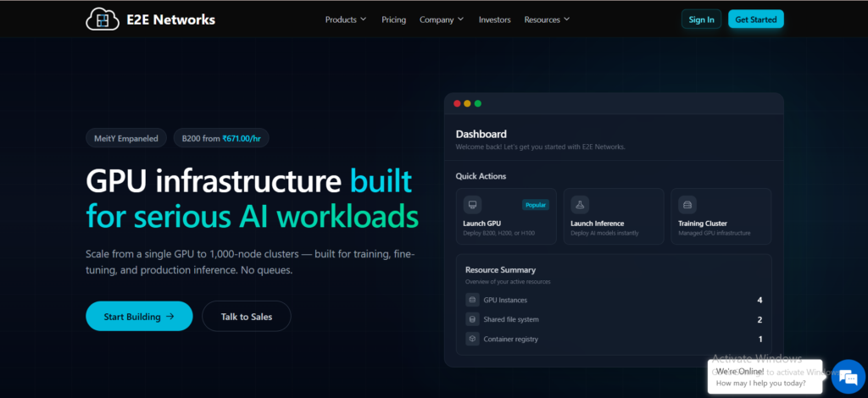Expand the Products dropdown menu

(346, 19)
